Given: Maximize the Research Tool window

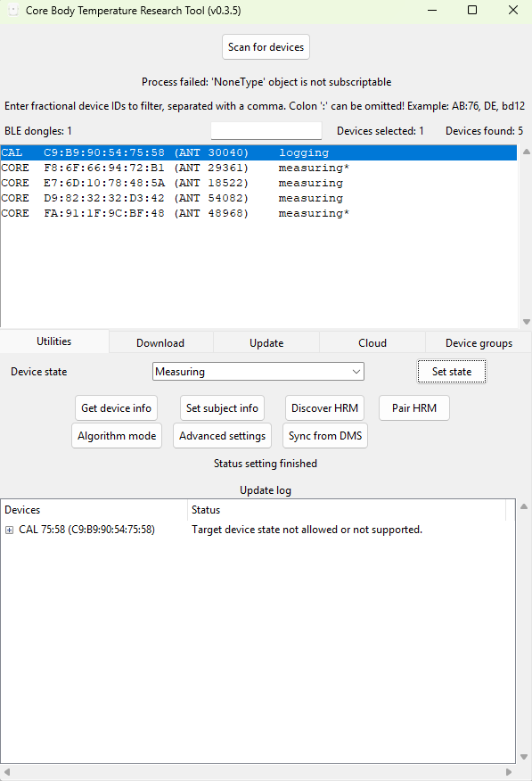Looking at the screenshot, I should (472, 11).
